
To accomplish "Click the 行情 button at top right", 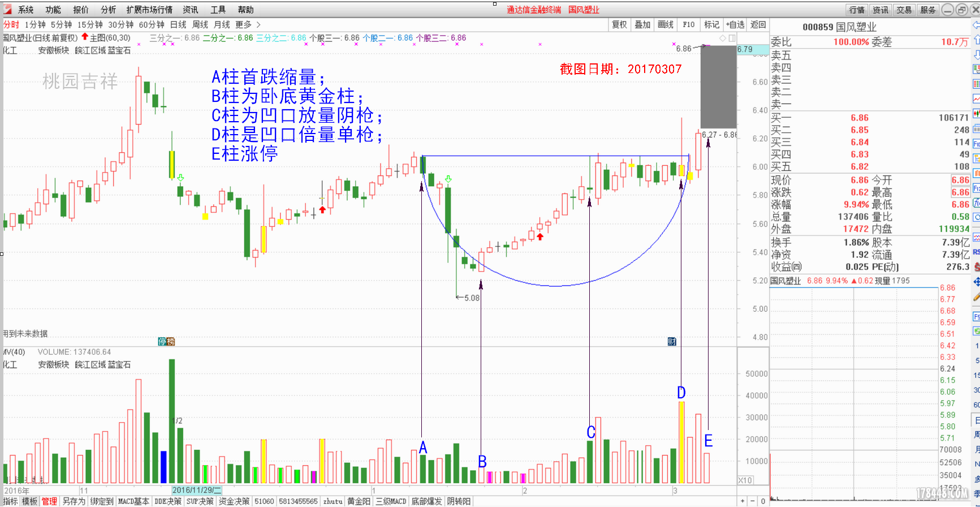I will point(857,10).
